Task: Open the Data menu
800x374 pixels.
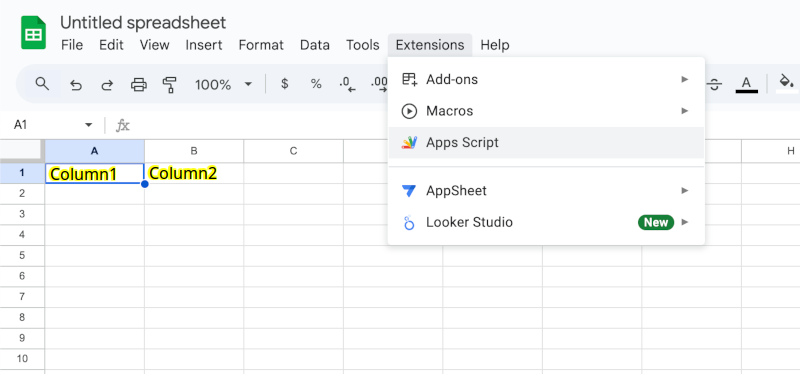Action: [x=315, y=45]
